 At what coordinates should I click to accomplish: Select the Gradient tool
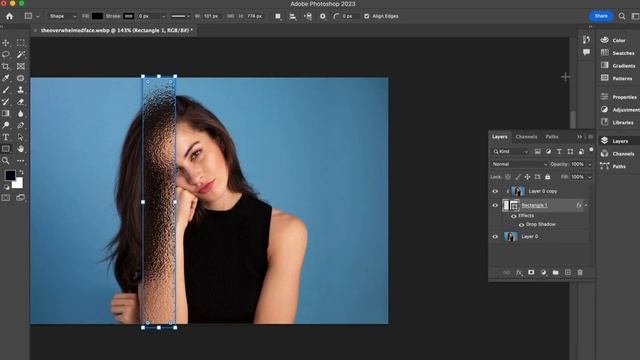[6, 113]
